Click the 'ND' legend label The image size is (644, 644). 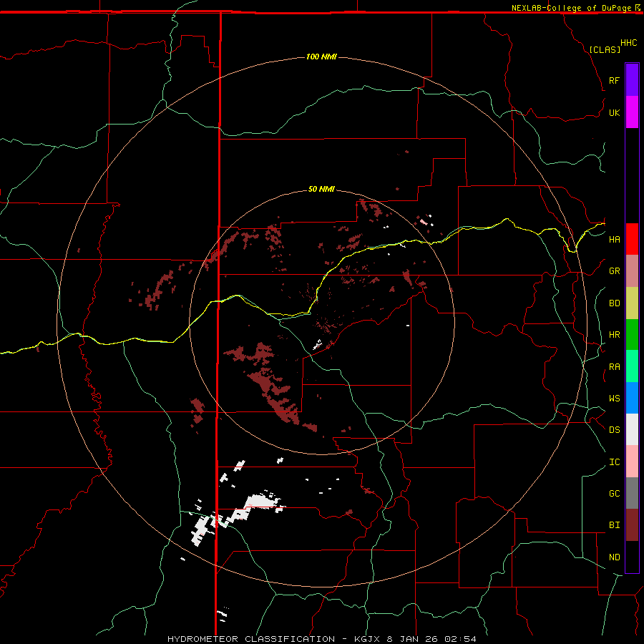[x=614, y=557]
